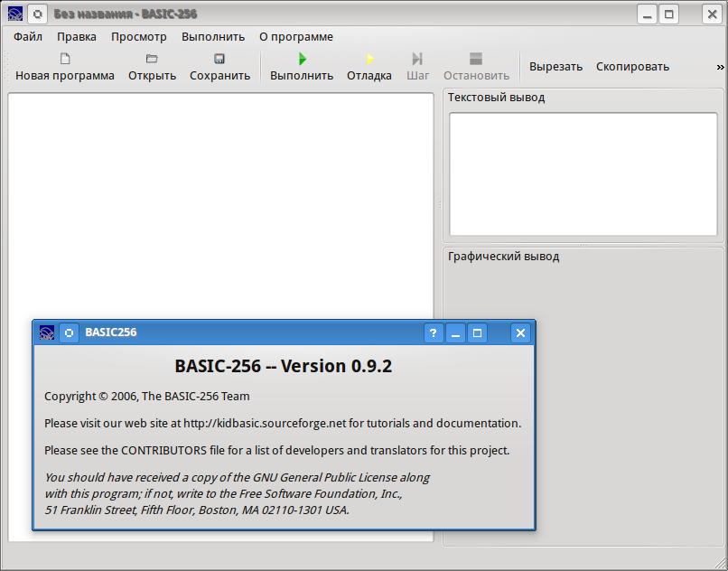This screenshot has width=728, height=571.
Task: Close the BASIC256 about dialog
Action: 520,332
